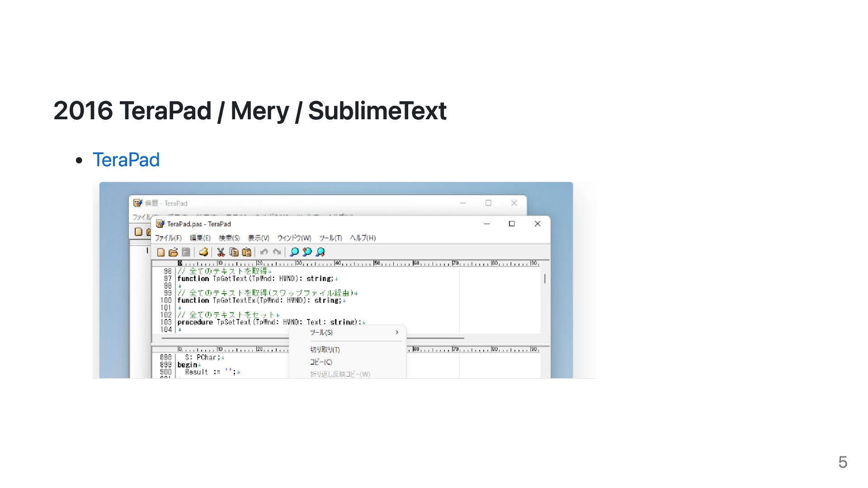Click the vertical scrollbar thumb in editor
Screen dimensions: 868x488
(545, 279)
